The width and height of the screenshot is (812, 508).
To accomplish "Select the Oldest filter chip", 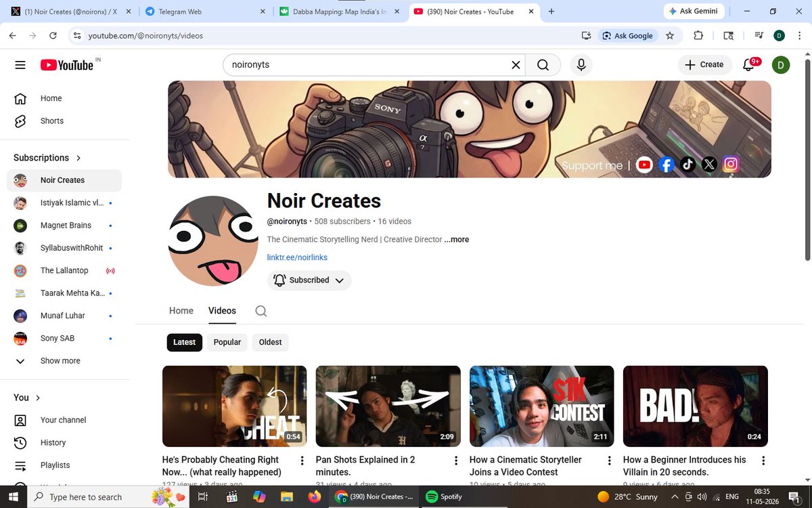I will (x=270, y=342).
